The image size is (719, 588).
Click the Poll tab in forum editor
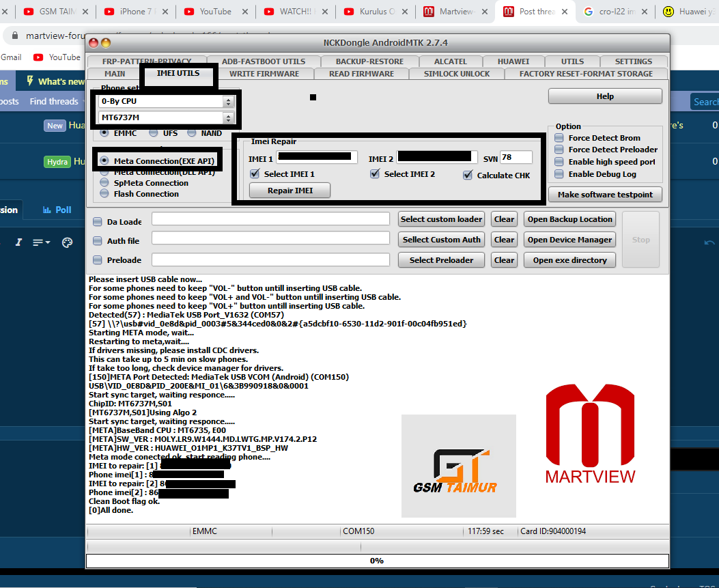click(57, 210)
